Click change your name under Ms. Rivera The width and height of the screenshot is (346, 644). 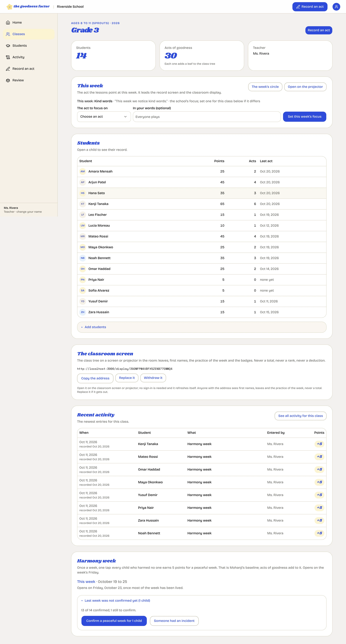click(x=29, y=212)
